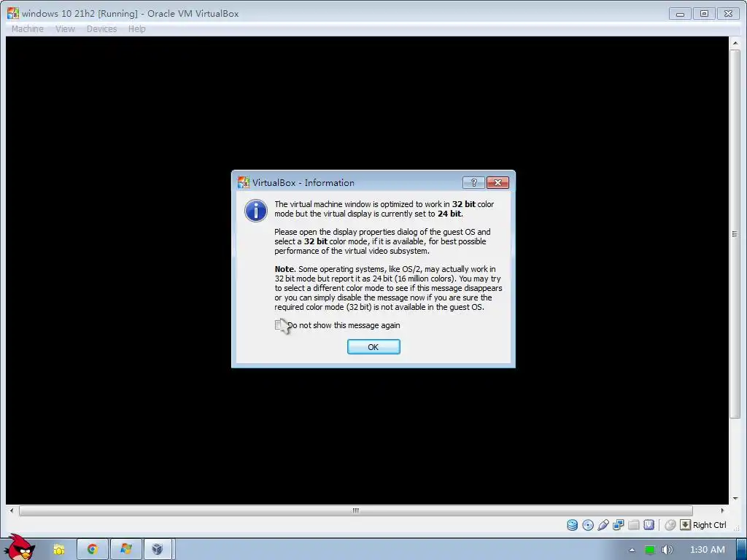Open Google Chrome from the taskbar

point(93,550)
